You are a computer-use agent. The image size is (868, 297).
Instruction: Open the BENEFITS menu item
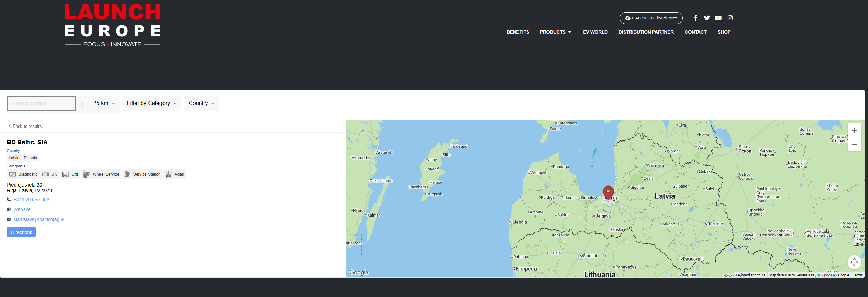pyautogui.click(x=517, y=32)
